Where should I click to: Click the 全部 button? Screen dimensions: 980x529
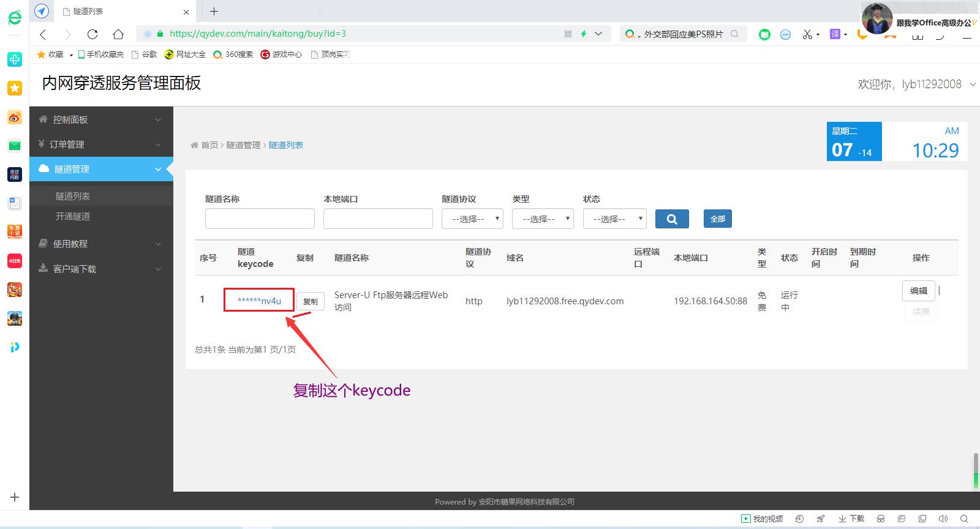click(x=717, y=219)
